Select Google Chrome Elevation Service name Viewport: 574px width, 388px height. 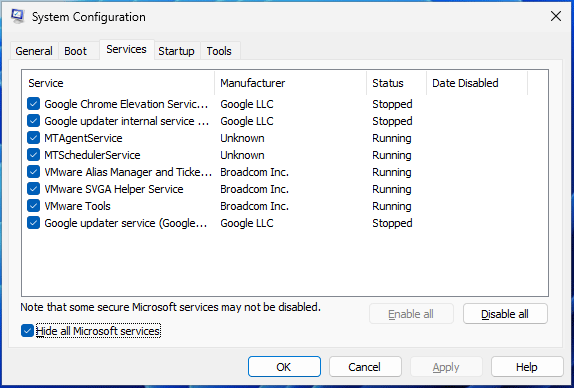pyautogui.click(x=126, y=104)
